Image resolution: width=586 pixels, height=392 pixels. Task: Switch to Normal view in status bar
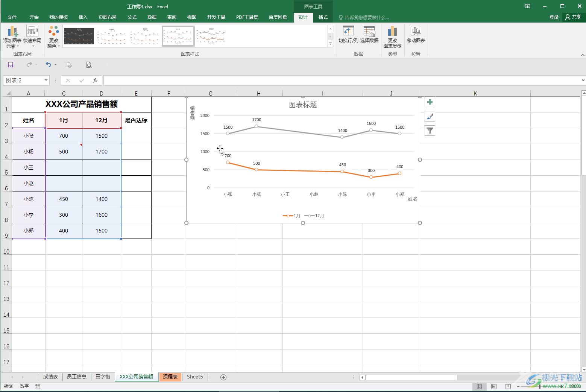pyautogui.click(x=479, y=386)
